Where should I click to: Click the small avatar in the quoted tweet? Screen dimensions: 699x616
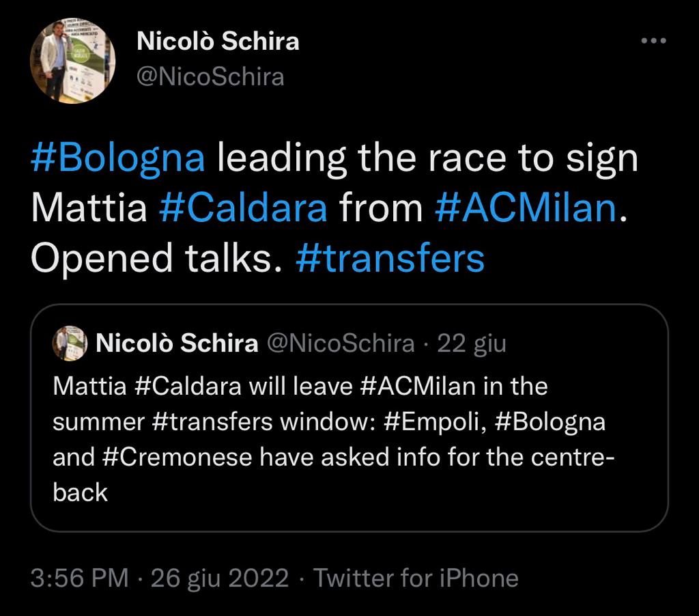pos(70,344)
